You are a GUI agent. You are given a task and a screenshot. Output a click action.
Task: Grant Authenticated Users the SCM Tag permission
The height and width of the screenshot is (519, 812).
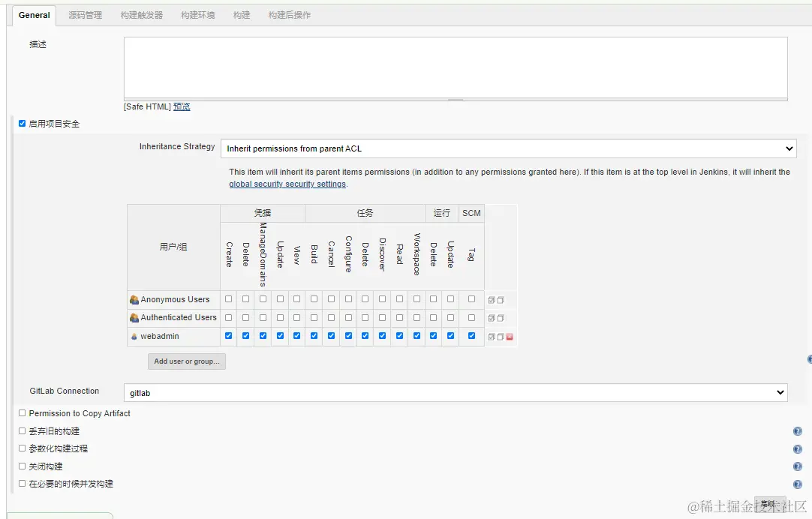pos(472,317)
